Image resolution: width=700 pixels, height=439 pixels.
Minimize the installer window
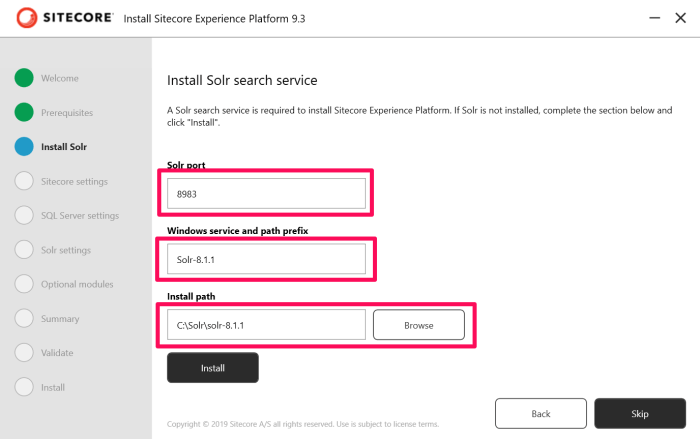click(654, 18)
